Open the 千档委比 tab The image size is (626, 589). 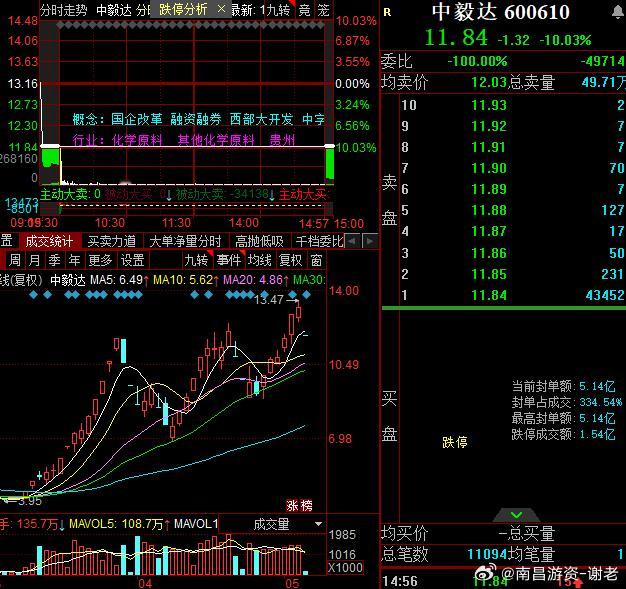(319, 241)
